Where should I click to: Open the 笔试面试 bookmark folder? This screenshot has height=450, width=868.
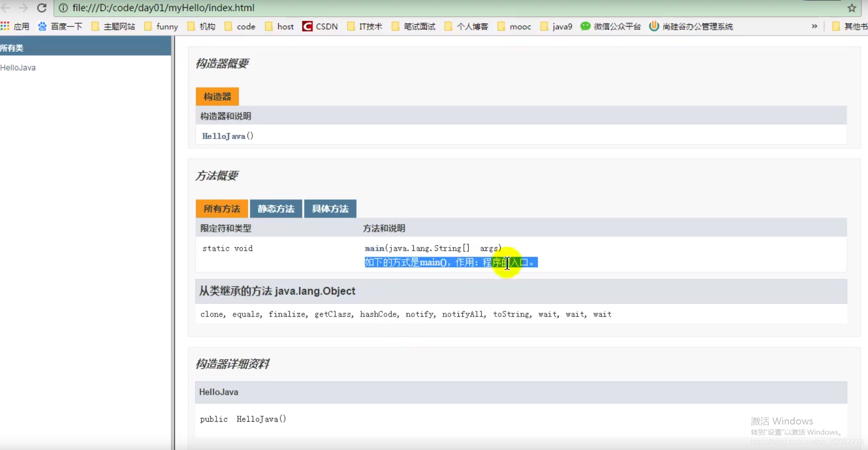point(414,26)
